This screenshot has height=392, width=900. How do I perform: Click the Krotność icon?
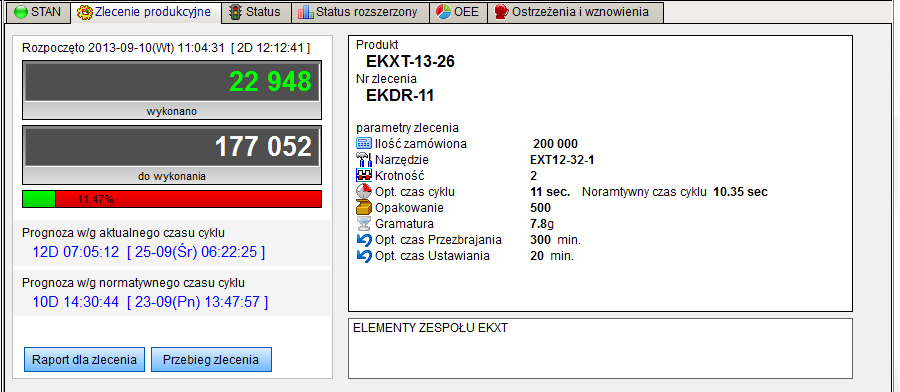[364, 176]
